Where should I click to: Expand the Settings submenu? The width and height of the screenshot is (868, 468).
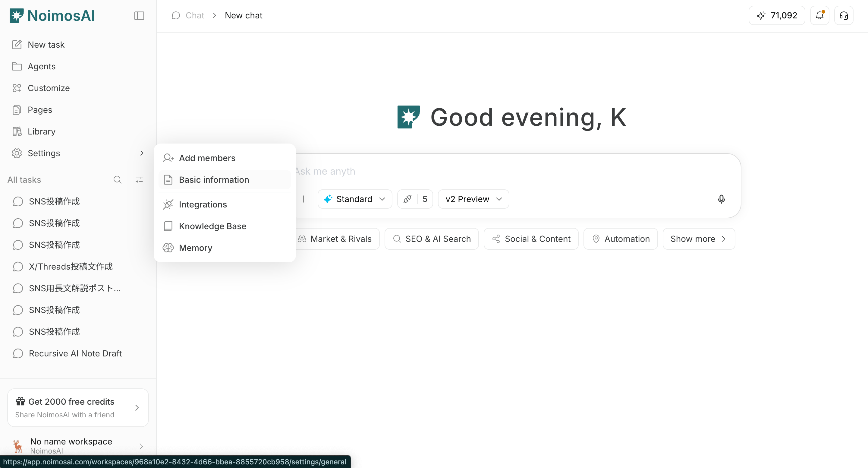click(x=78, y=153)
